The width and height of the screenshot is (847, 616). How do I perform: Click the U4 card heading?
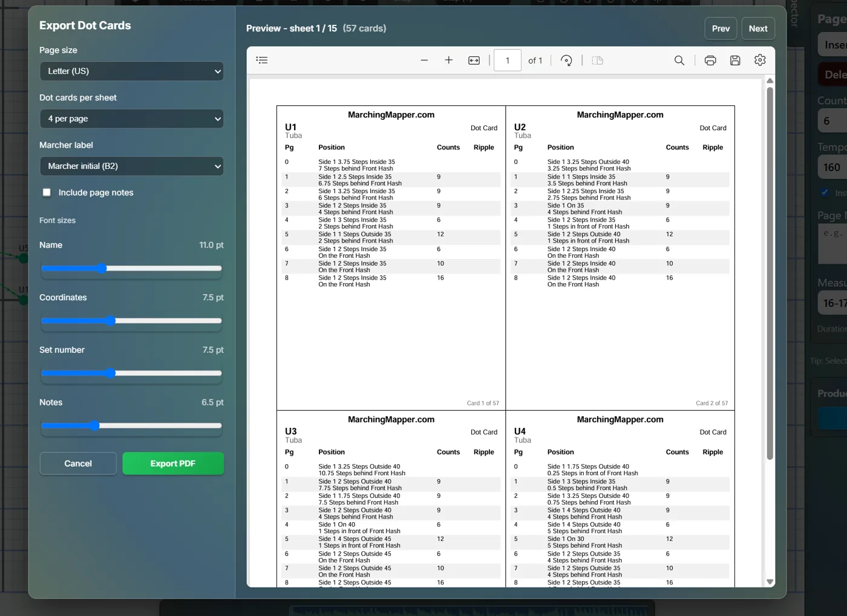[520, 431]
